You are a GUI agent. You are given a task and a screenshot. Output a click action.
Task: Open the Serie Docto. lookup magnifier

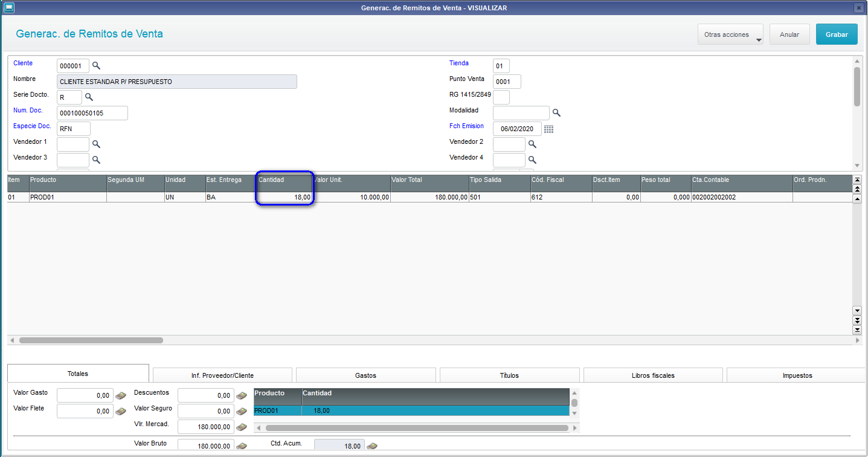point(89,97)
